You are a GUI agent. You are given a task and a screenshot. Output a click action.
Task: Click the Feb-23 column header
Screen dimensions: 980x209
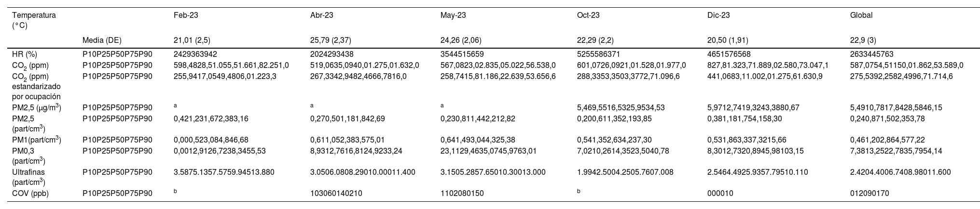tap(186, 15)
